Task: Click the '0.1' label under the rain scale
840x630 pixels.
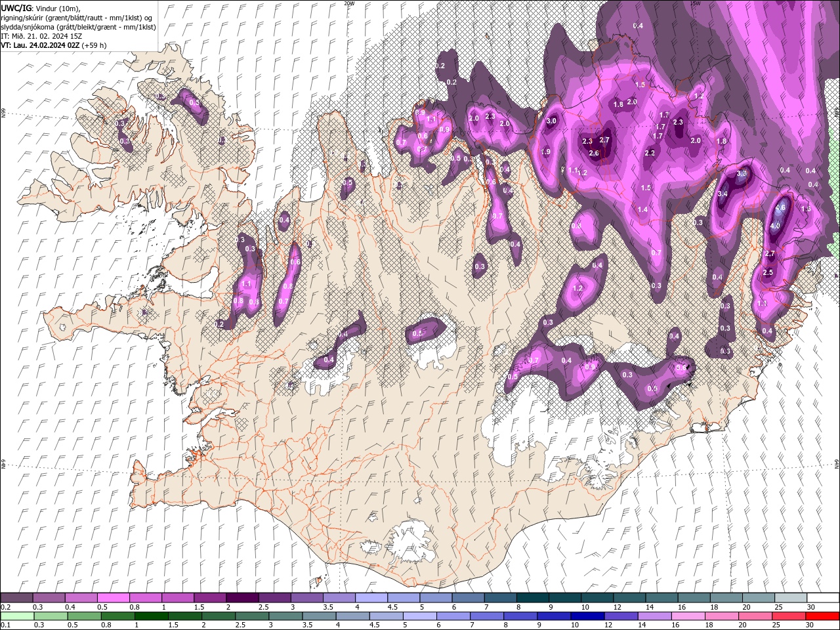Action: coord(5,625)
